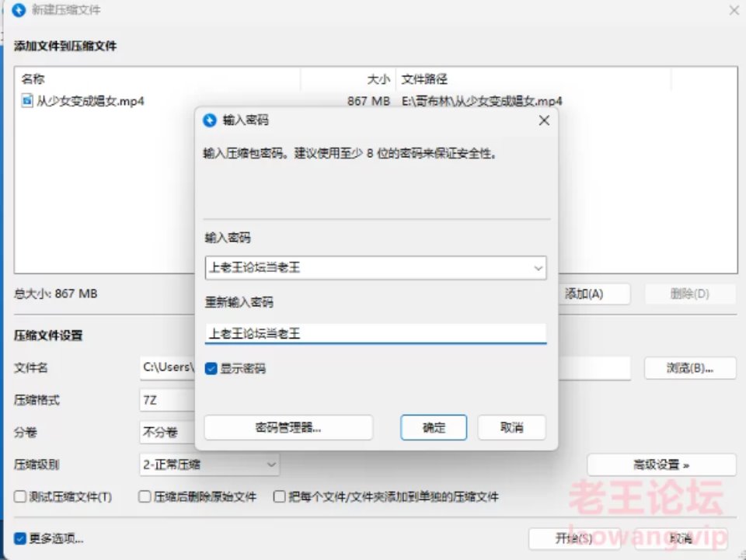This screenshot has width=746, height=560.
Task: Open the 压缩格式 7Z dropdown
Action: 167,400
